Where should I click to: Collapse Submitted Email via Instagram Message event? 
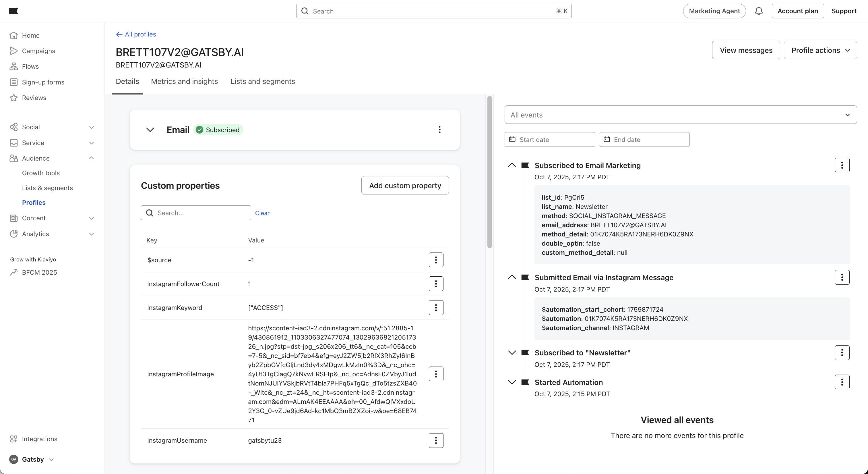point(512,278)
